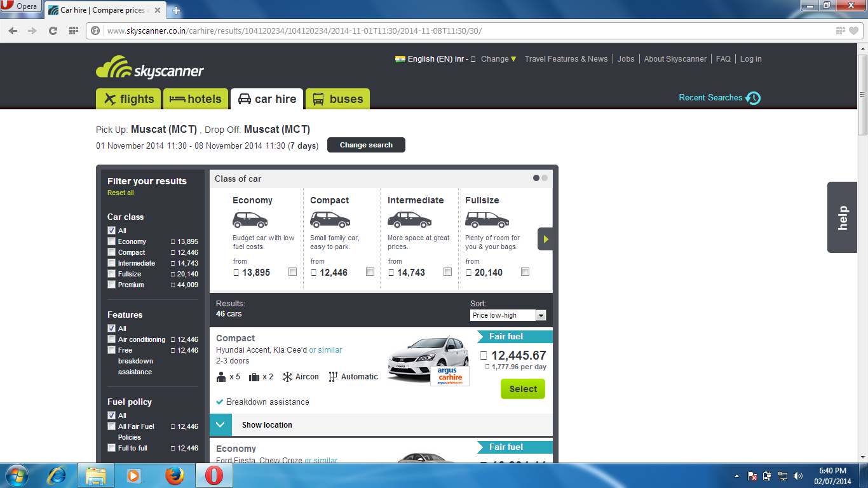The height and width of the screenshot is (488, 868).
Task: Switch to the buses tab
Action: click(338, 98)
